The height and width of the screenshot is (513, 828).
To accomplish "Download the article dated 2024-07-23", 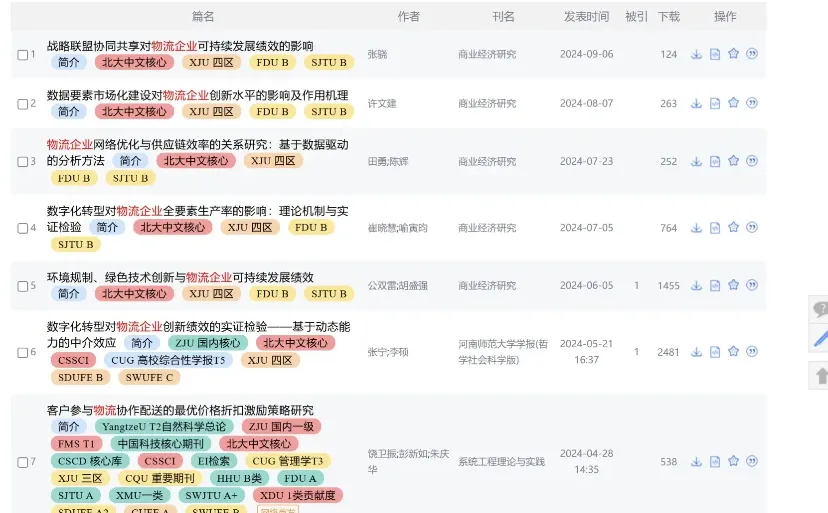I will pos(697,161).
